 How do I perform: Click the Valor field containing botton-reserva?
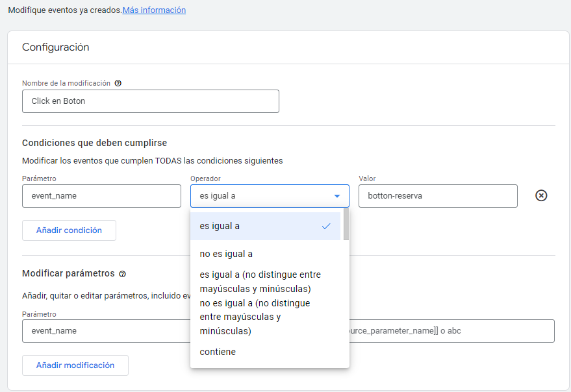pos(438,196)
